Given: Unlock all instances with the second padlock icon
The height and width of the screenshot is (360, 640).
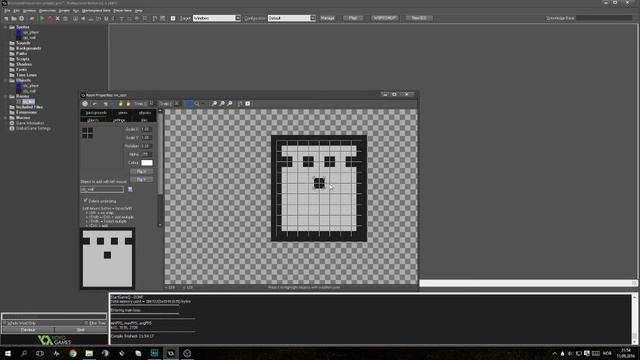Looking at the screenshot, I should pyautogui.click(x=128, y=104).
